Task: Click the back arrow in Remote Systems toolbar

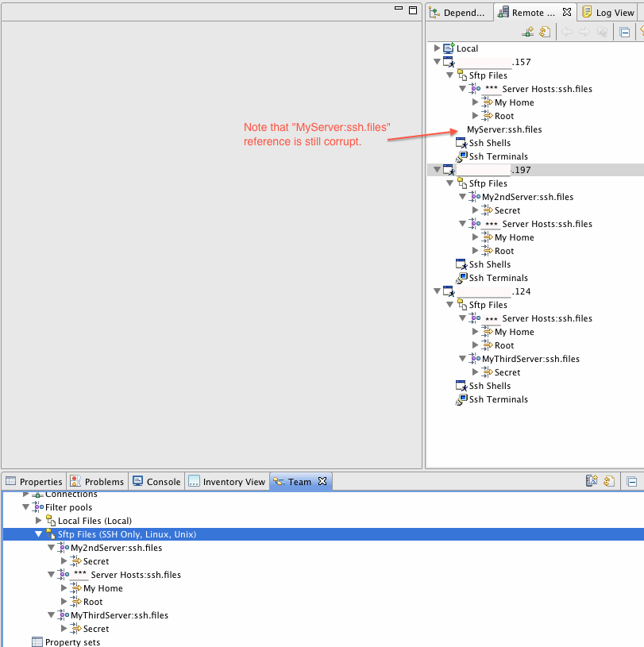Action: click(567, 33)
